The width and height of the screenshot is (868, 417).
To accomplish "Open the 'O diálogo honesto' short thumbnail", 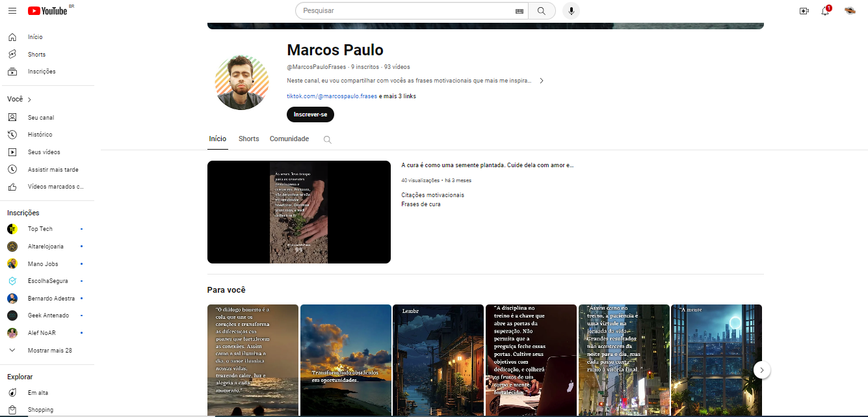I will click(253, 360).
